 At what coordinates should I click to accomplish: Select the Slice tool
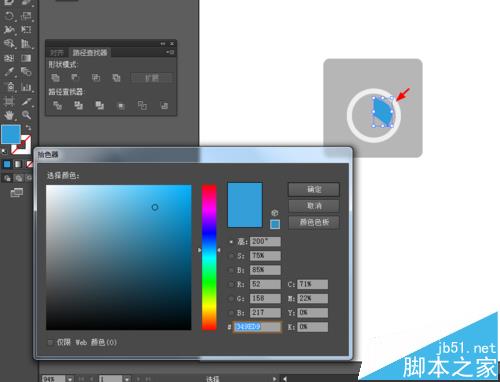point(26,101)
